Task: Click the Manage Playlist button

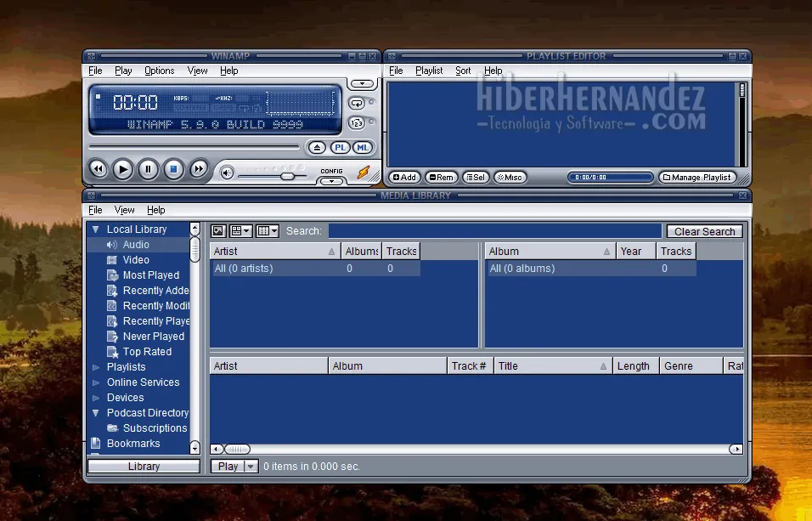Action: 697,177
